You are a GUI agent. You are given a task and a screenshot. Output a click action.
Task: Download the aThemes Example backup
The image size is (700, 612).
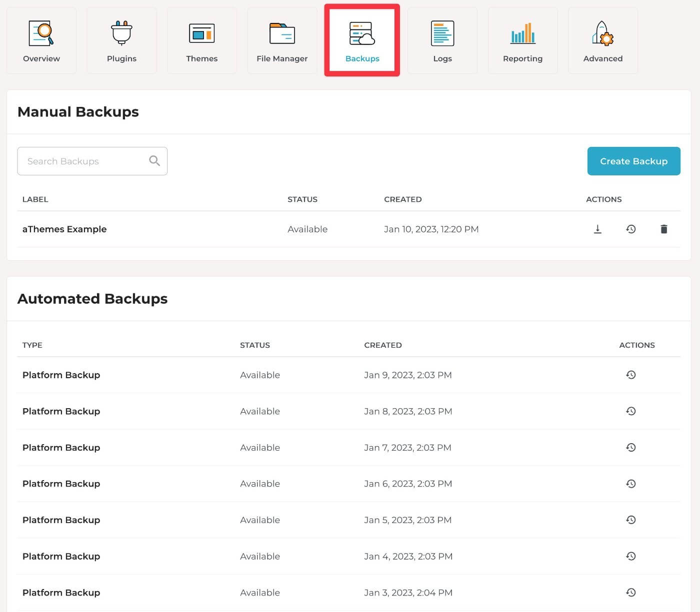[x=597, y=229]
